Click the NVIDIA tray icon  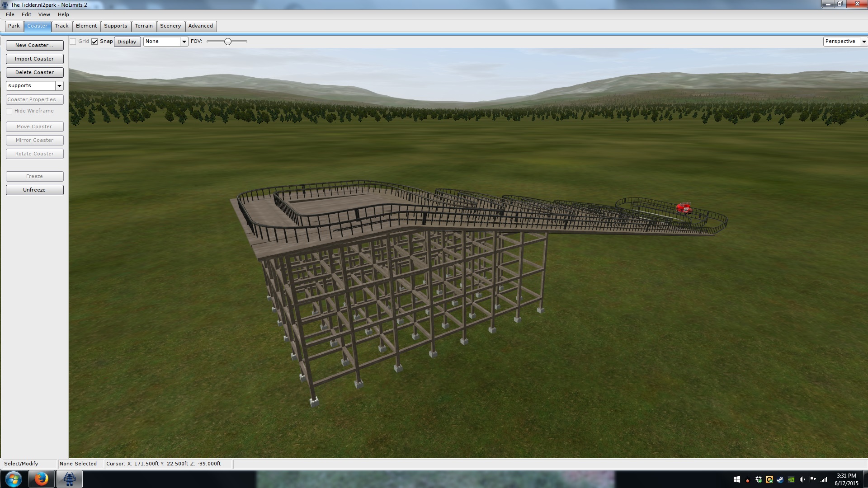[791, 479]
